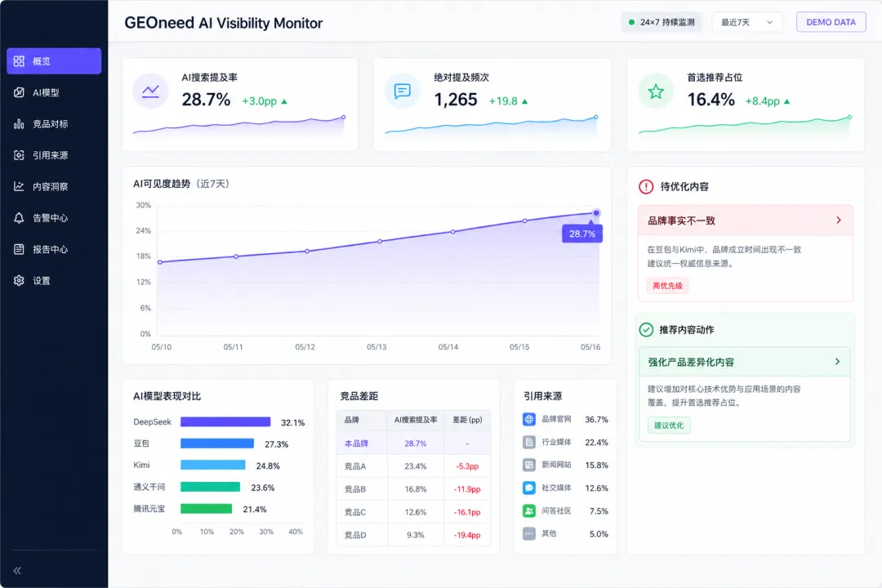
Task: Click the 行业媒体 document icon
Action: [x=528, y=443]
